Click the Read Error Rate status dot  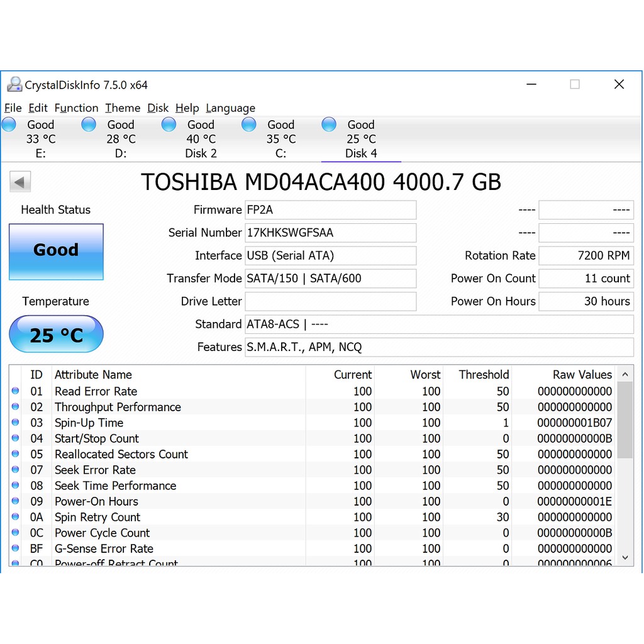pyautogui.click(x=15, y=391)
